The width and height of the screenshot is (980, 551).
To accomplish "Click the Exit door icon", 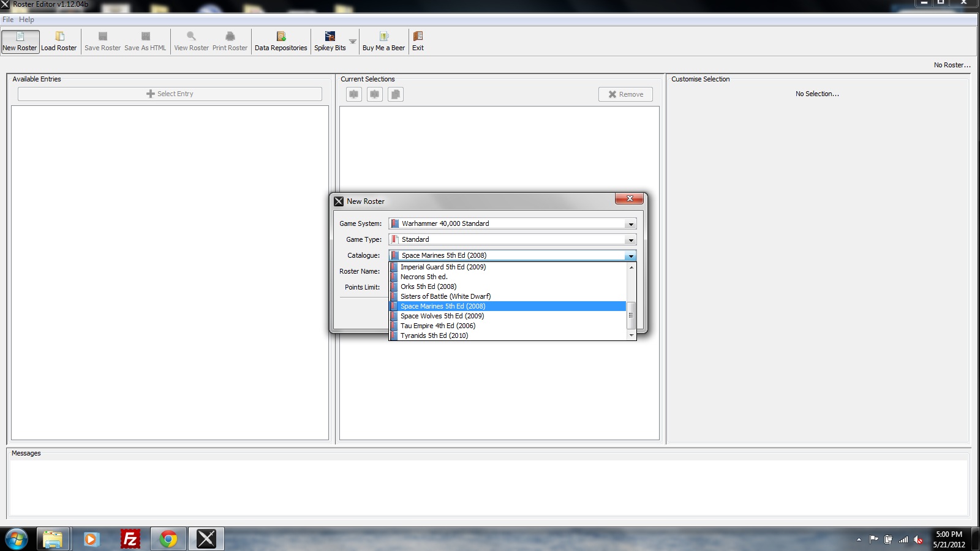I will 418,36.
